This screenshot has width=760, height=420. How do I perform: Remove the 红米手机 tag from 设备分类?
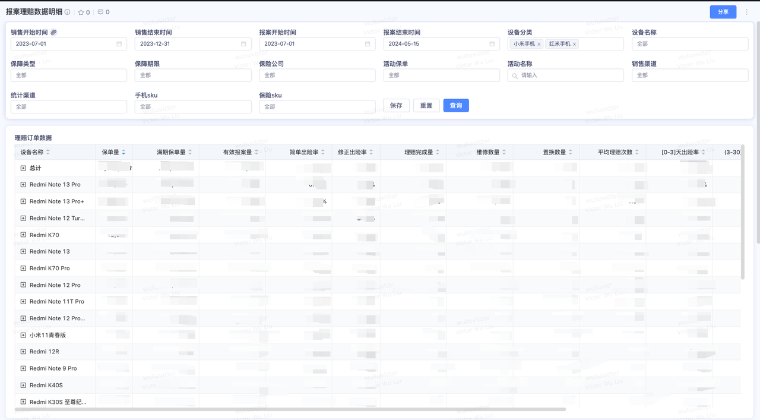[x=574, y=44]
